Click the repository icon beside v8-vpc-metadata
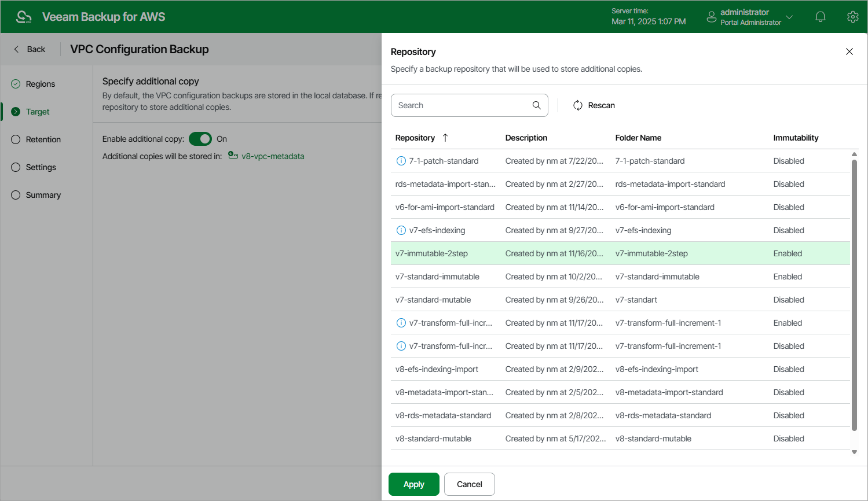The width and height of the screenshot is (868, 501). click(233, 156)
